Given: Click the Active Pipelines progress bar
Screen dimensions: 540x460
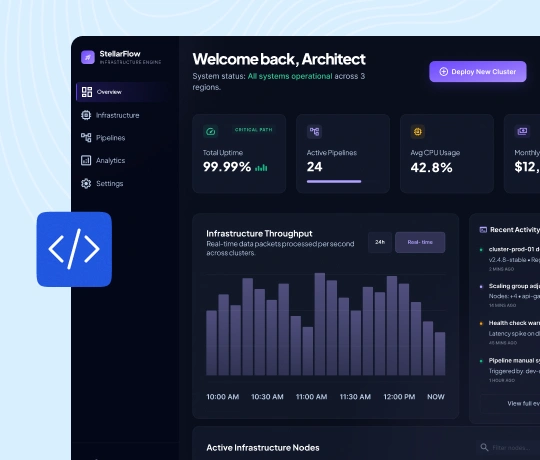Looking at the screenshot, I should tap(334, 181).
